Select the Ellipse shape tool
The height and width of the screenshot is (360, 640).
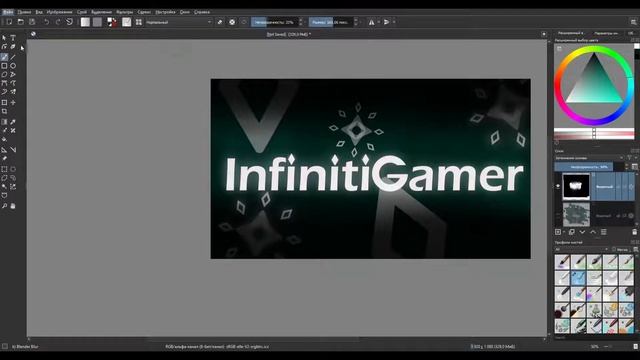[x=13, y=66]
